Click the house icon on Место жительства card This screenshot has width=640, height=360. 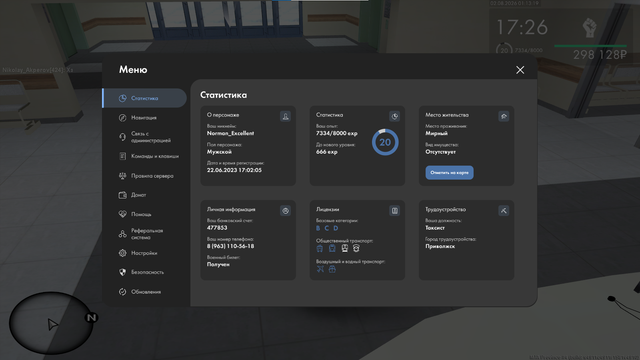point(504,116)
